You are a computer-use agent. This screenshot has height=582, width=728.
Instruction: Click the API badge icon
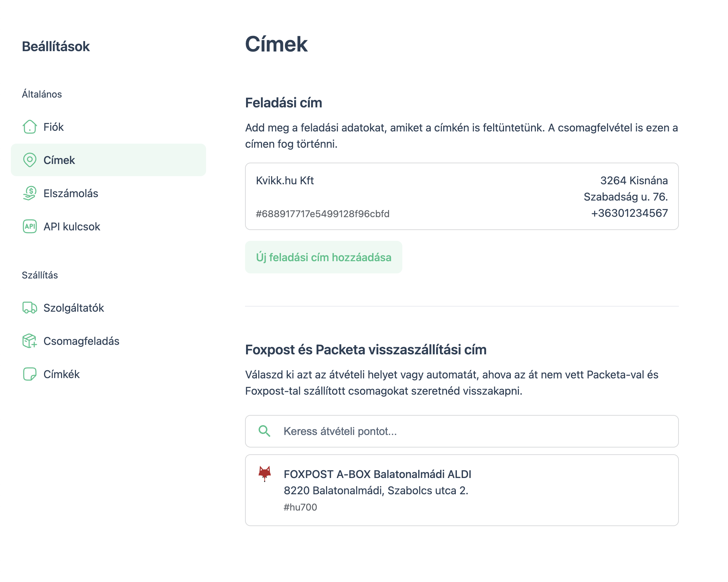pyautogui.click(x=29, y=226)
